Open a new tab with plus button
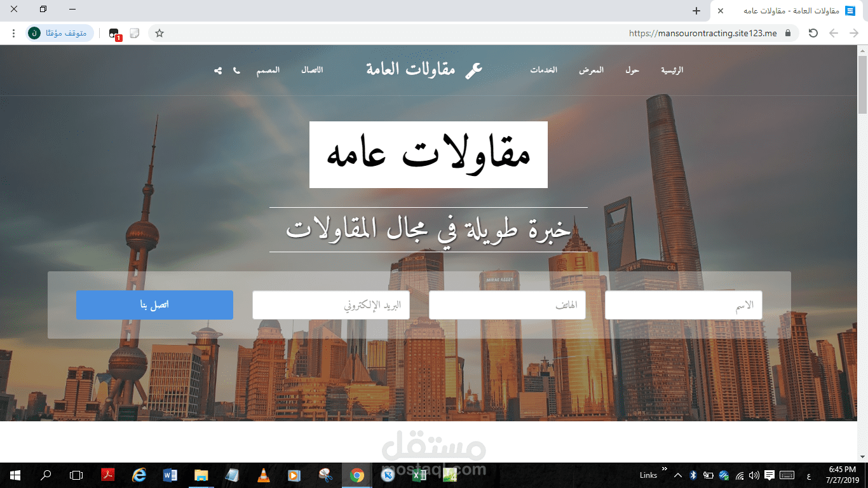The image size is (868, 488). click(696, 11)
